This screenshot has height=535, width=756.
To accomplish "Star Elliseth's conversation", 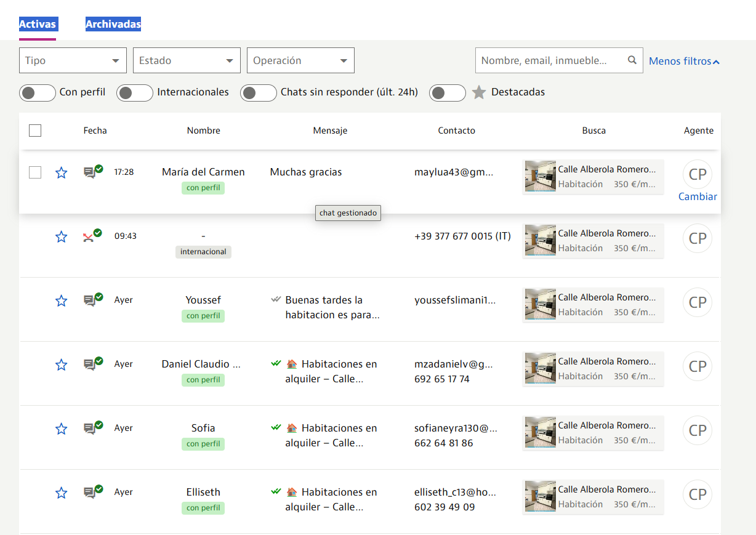I will coord(62,493).
